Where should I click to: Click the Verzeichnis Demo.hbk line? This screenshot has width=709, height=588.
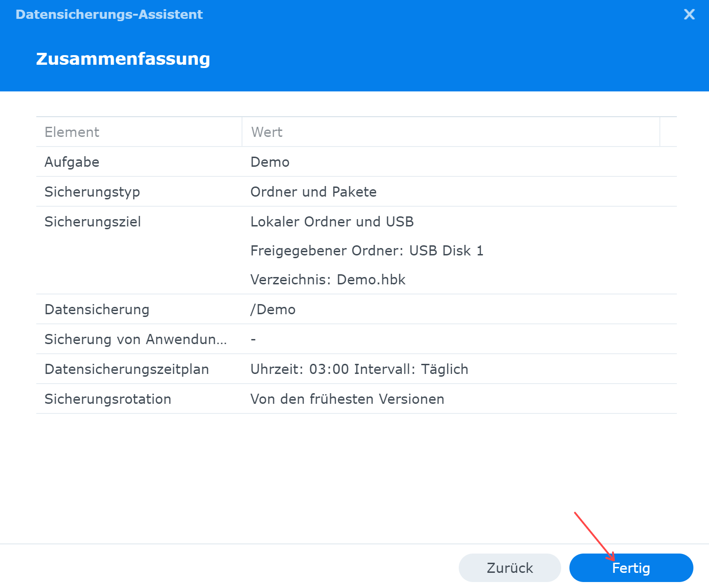[328, 280]
